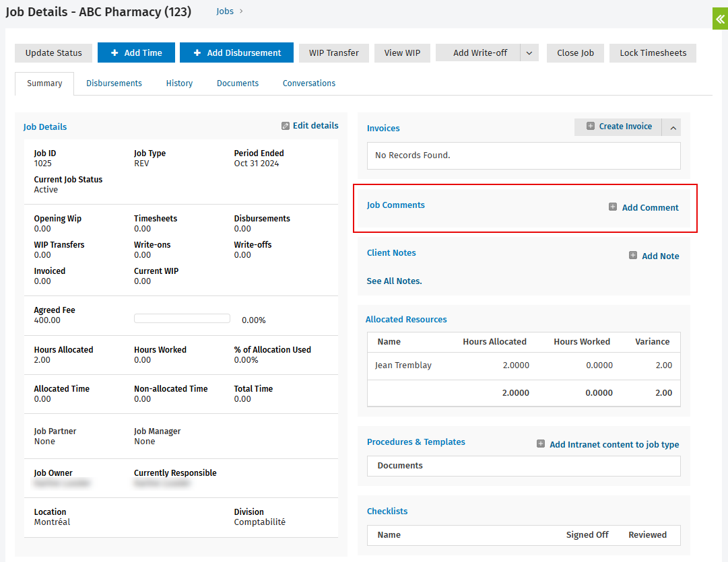Open the Conversations tab

308,83
